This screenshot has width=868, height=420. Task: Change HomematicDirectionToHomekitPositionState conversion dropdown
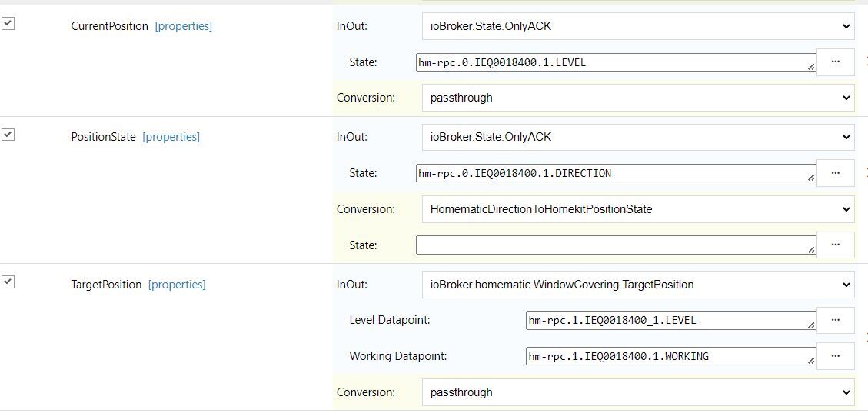pos(638,209)
